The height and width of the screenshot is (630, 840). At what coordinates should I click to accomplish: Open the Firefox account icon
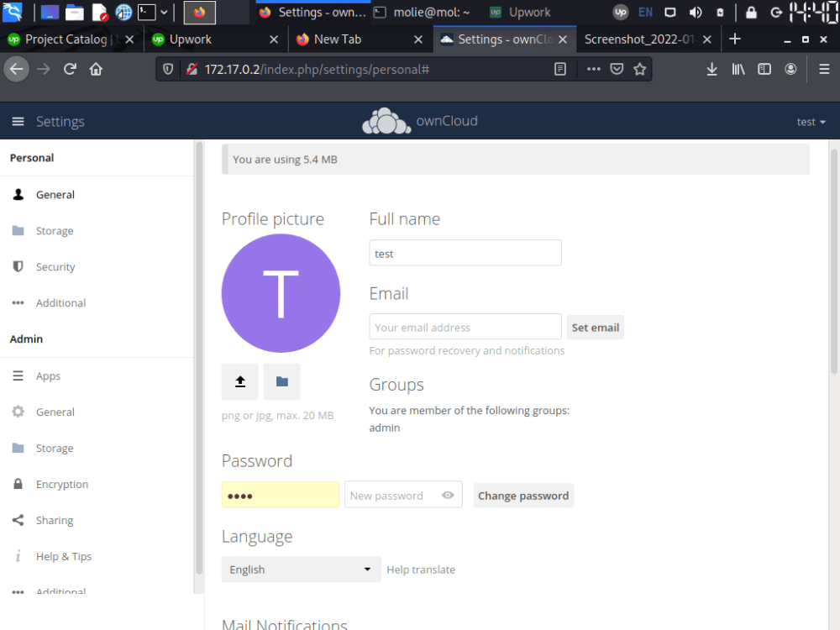point(790,69)
